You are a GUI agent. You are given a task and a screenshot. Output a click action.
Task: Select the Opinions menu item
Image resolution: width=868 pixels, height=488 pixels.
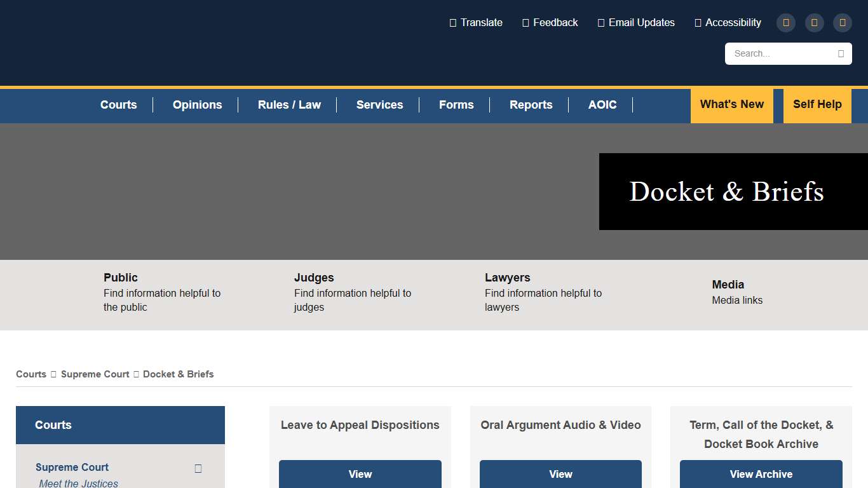coord(197,105)
